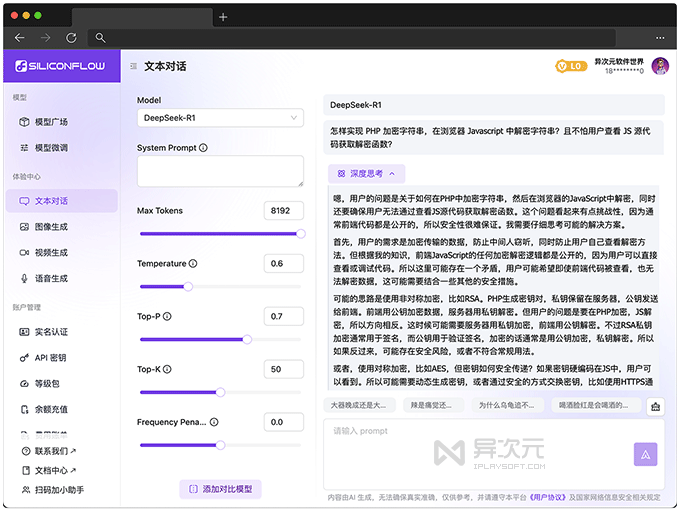680x511 pixels.
Task: Click the browser back arrow
Action: tap(20, 38)
